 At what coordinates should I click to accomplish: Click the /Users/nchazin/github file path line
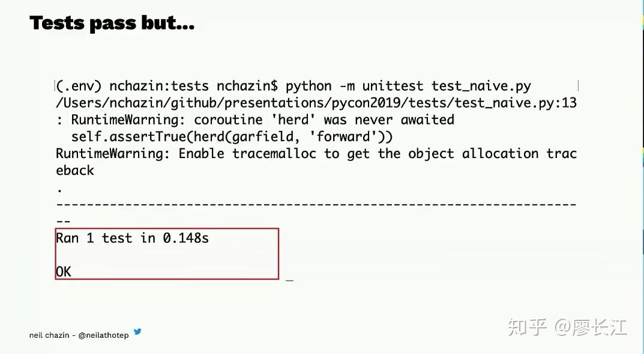tap(270, 103)
